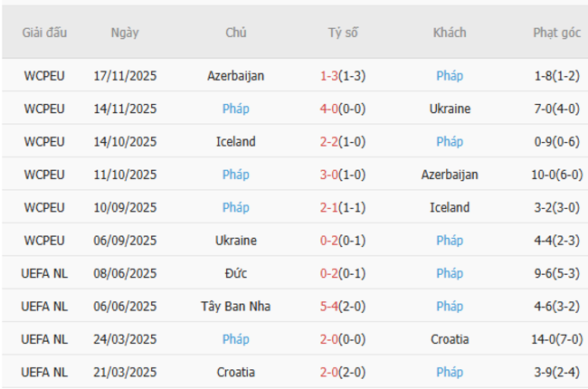
Task: Click the Pháp link in the 14/11/2025 row
Action: [x=236, y=109]
